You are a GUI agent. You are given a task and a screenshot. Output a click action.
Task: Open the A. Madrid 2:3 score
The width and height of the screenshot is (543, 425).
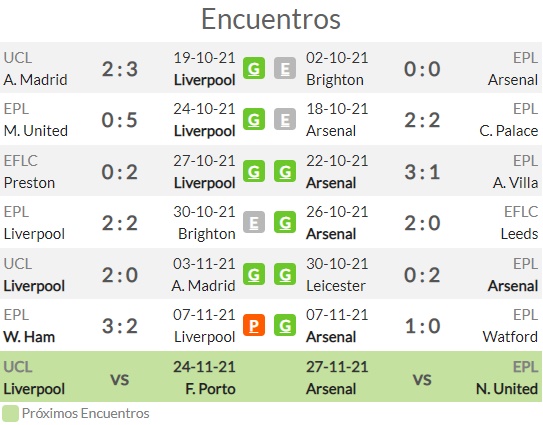click(x=120, y=69)
